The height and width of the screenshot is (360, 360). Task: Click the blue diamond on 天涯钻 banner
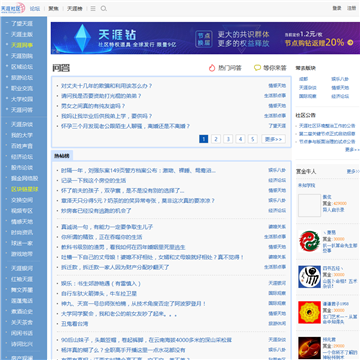[82, 38]
